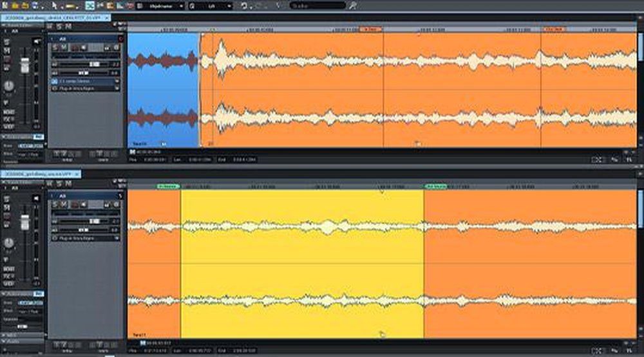
Task: Select the yellow range tool in the toolbar
Action: click(x=71, y=6)
